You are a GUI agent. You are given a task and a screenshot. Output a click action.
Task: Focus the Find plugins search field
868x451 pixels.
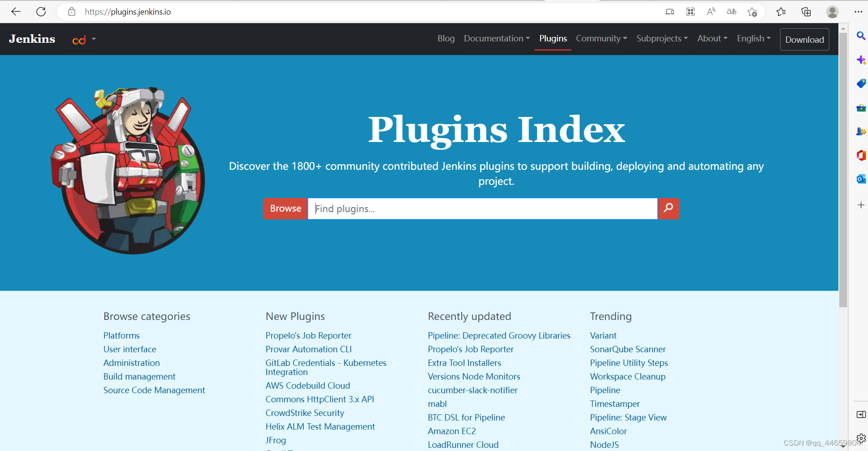[x=483, y=208]
